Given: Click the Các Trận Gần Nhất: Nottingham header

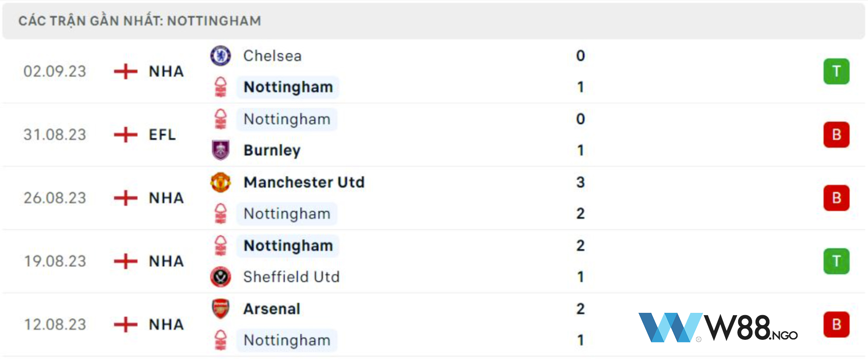Looking at the screenshot, I should (x=140, y=20).
